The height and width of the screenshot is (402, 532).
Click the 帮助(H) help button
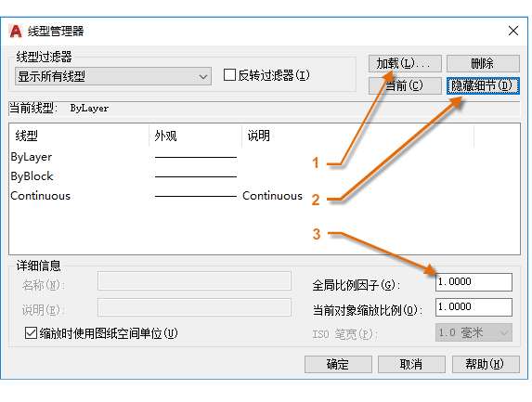pyautogui.click(x=486, y=364)
